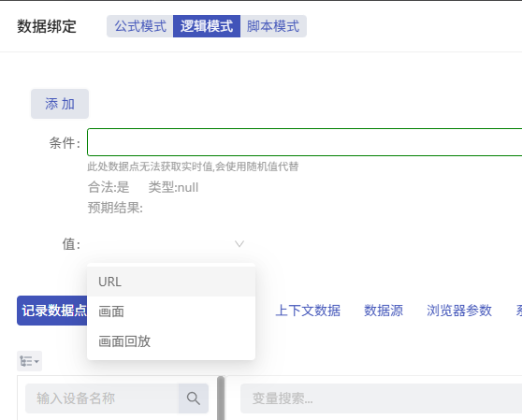The width and height of the screenshot is (522, 420).
Task: Open the 上下文数据 tab
Action: tap(308, 311)
